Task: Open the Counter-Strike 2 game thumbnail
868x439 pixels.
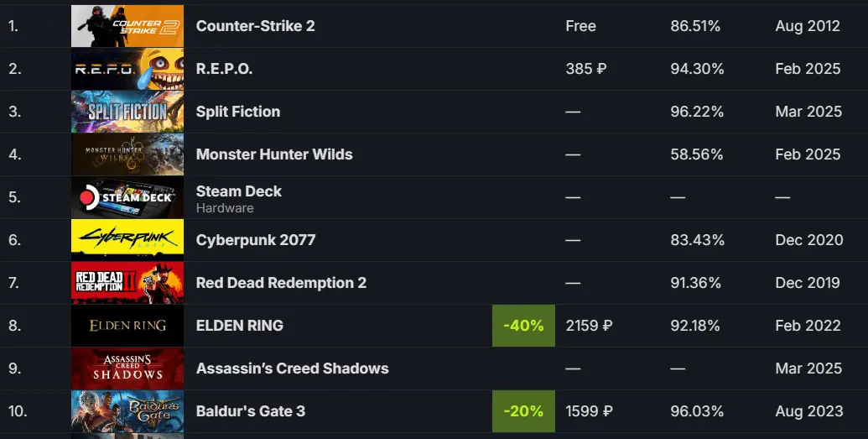Action: coord(127,26)
